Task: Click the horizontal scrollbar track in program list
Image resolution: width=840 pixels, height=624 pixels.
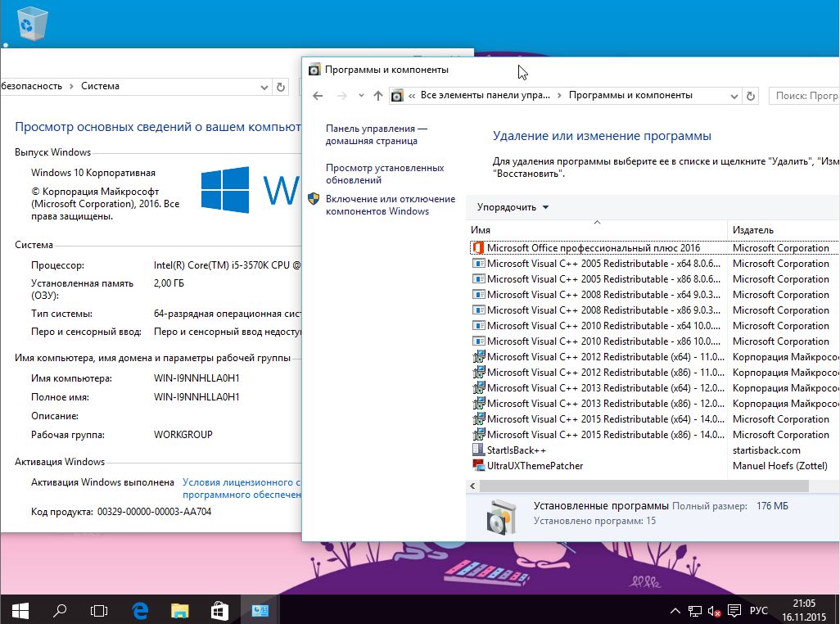Action: (823, 486)
